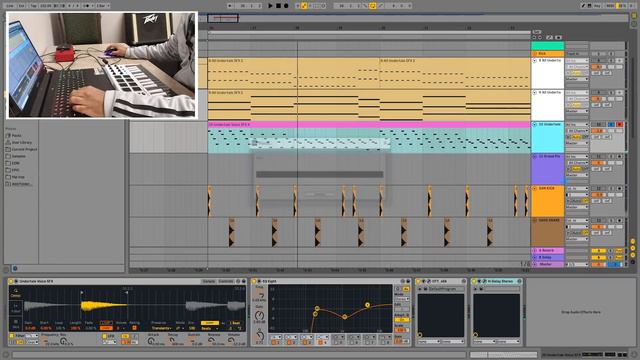Viewport: 640px width, 360px height.
Task: Select the A Reverb return track
Action: [547, 251]
